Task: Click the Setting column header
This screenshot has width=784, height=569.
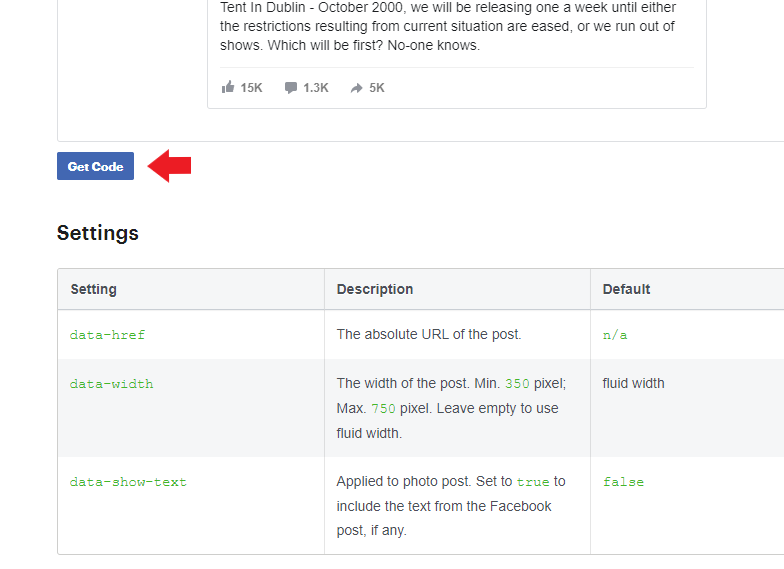Action: pos(94,289)
